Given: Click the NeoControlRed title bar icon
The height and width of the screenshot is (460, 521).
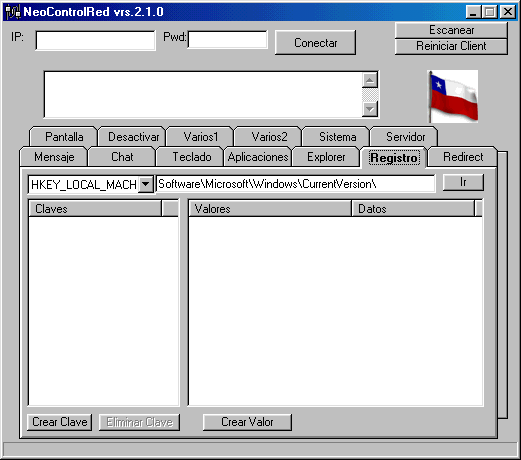Looking at the screenshot, I should point(13,12).
